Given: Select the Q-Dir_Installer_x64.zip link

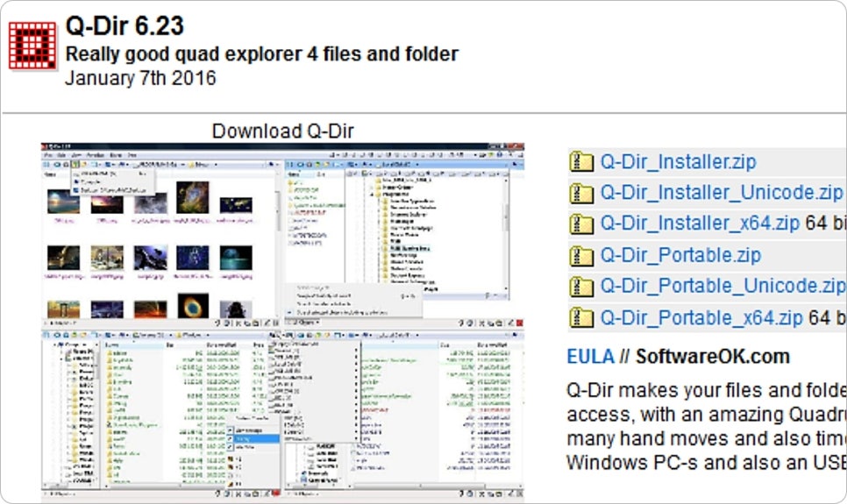Looking at the screenshot, I should tap(700, 224).
